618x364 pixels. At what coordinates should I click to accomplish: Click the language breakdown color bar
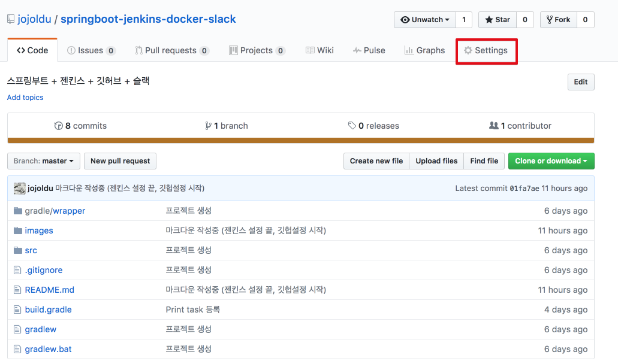point(301,141)
